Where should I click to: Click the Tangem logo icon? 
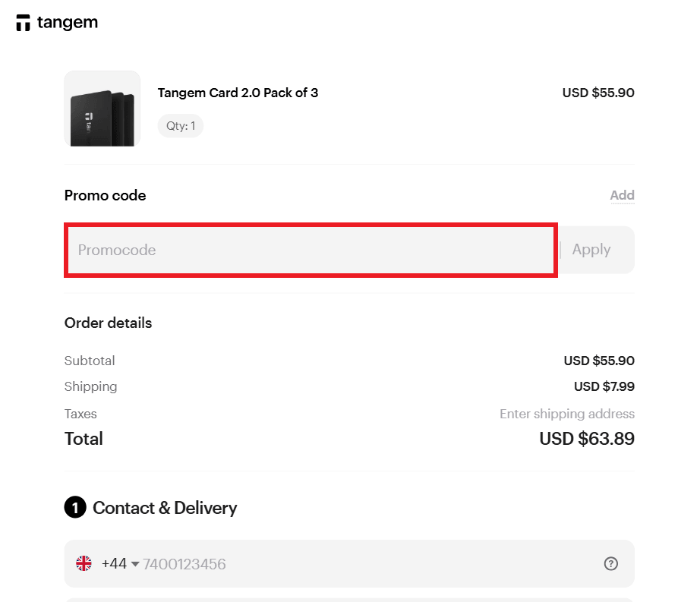[23, 23]
